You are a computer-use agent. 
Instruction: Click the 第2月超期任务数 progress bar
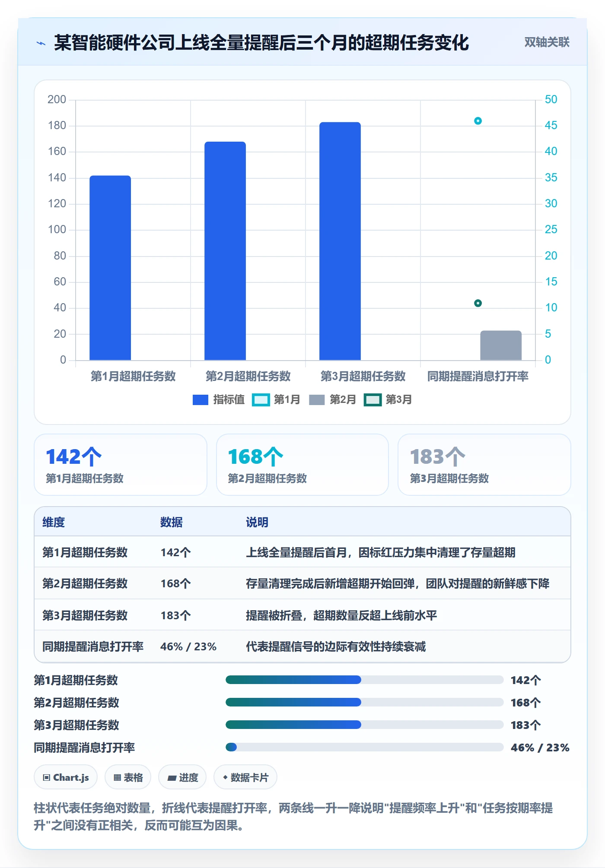click(x=365, y=703)
